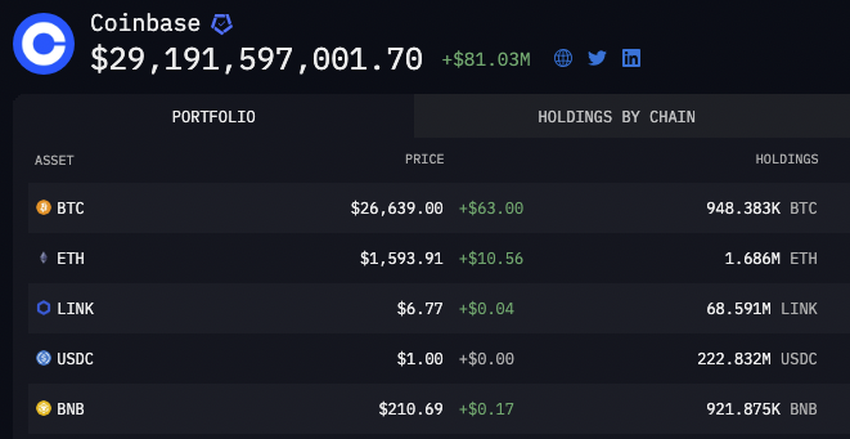Click the BTC price $26,639.00
850x439 pixels.
tap(397, 208)
